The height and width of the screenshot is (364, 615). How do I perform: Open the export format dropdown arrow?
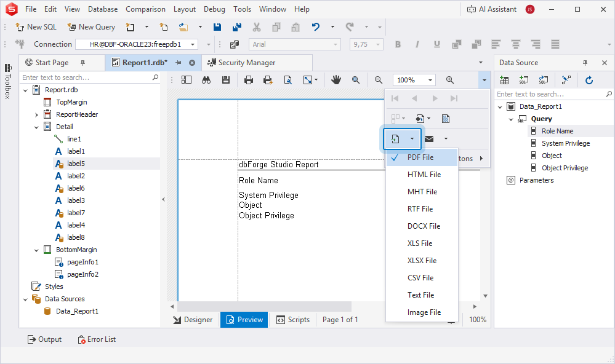coord(412,139)
